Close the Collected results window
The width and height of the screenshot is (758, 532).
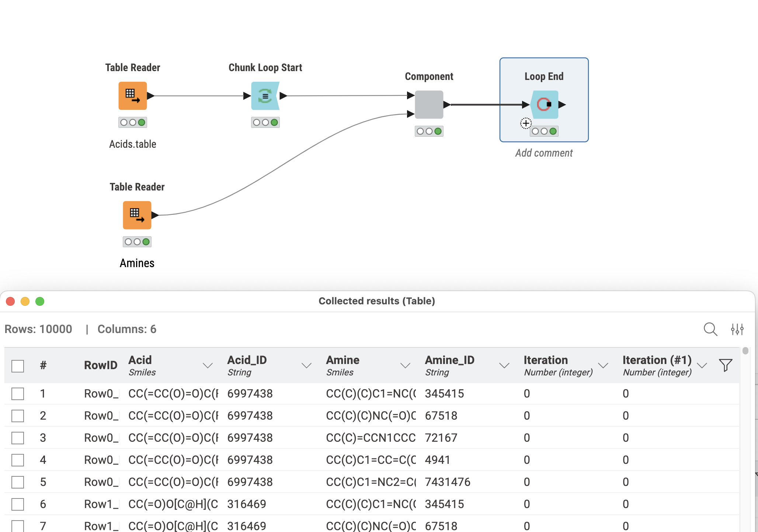10,301
